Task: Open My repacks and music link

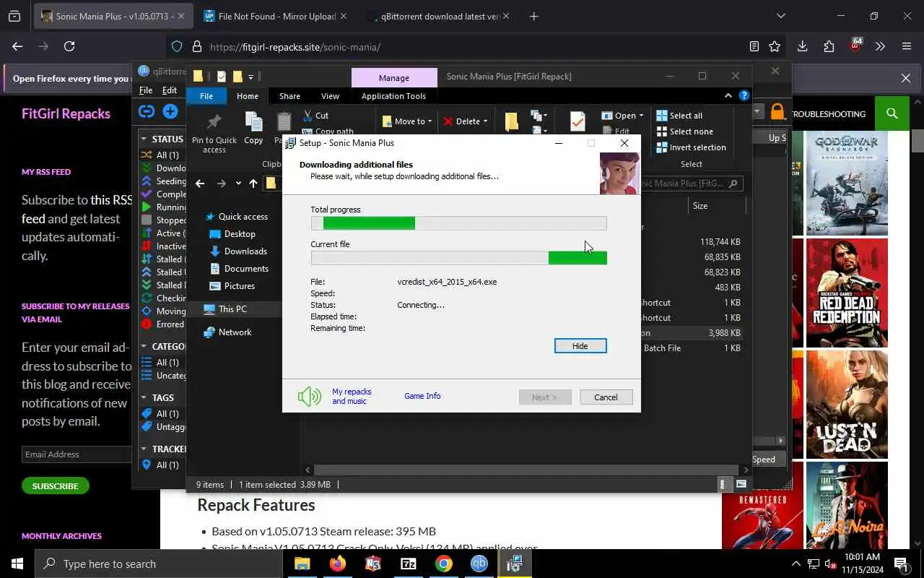Action: [x=352, y=396]
